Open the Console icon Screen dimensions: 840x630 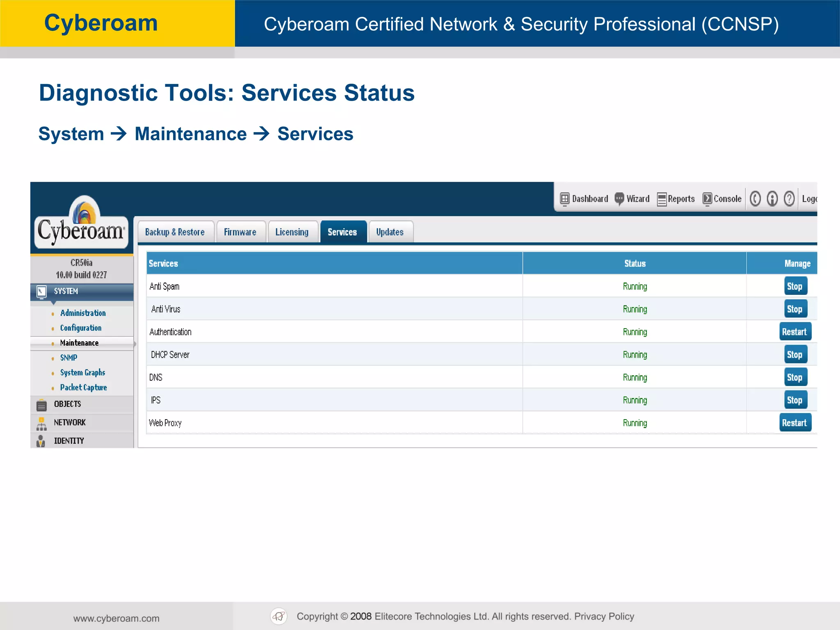click(x=707, y=199)
